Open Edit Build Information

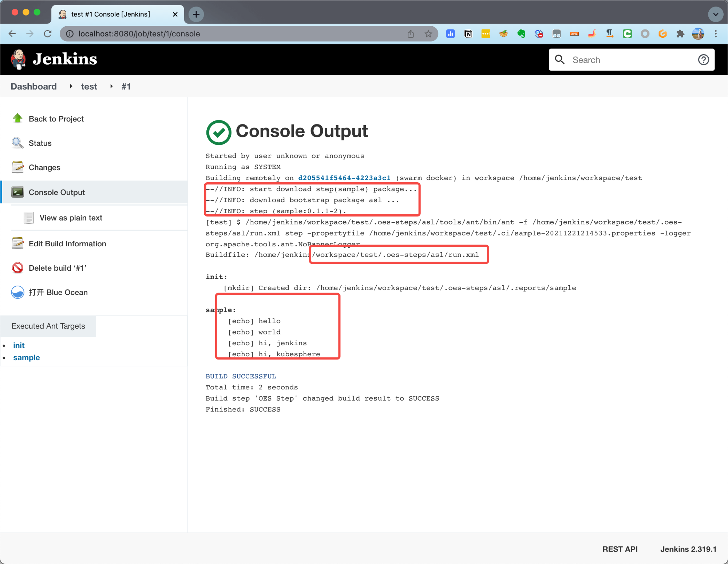(67, 243)
